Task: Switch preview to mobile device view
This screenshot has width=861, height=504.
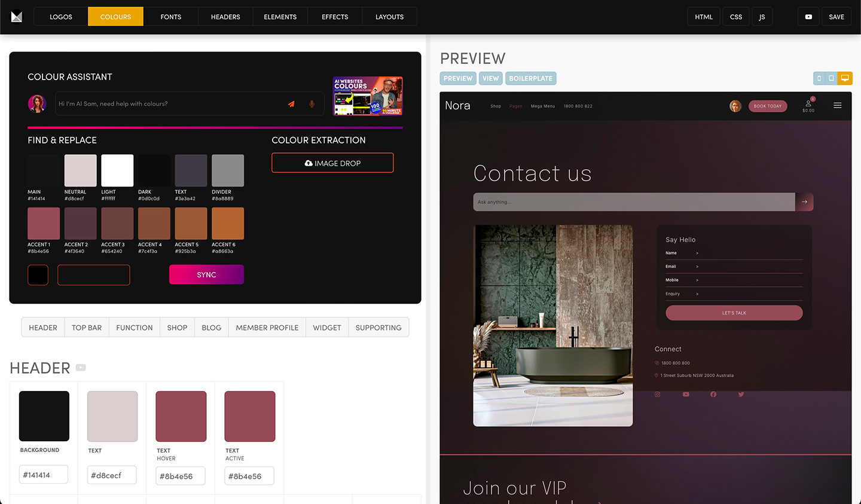Action: (x=819, y=78)
